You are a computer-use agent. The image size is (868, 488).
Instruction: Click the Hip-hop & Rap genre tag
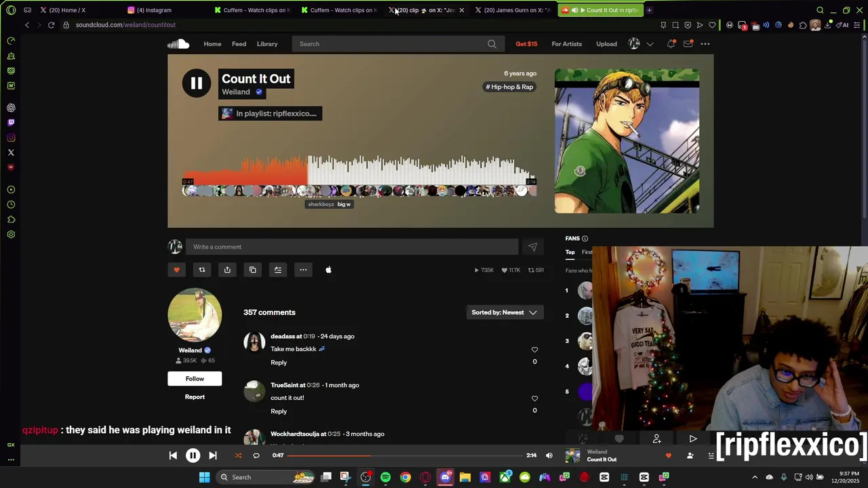click(x=509, y=87)
